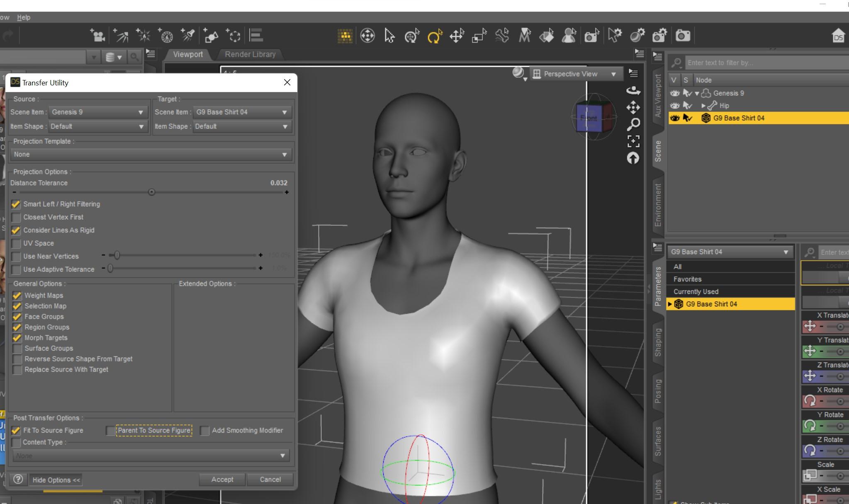
Task: Switch to Render Library tab
Action: (x=250, y=54)
